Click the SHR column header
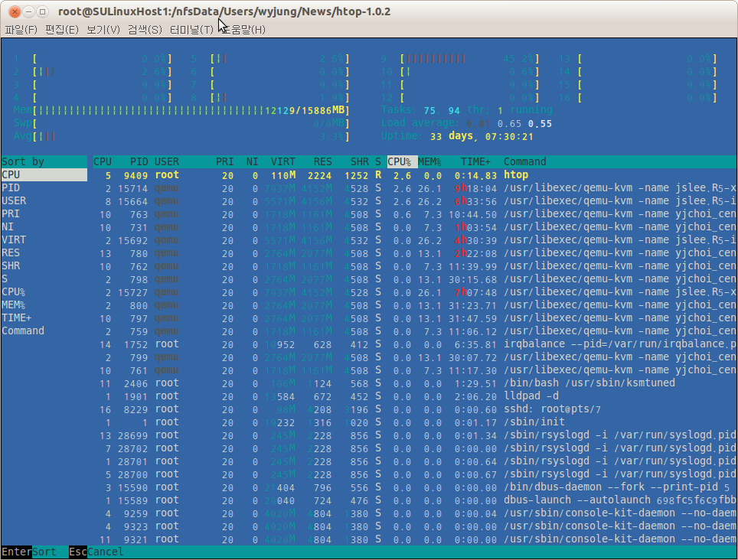Screen dimensions: 738x560 pyautogui.click(x=360, y=161)
